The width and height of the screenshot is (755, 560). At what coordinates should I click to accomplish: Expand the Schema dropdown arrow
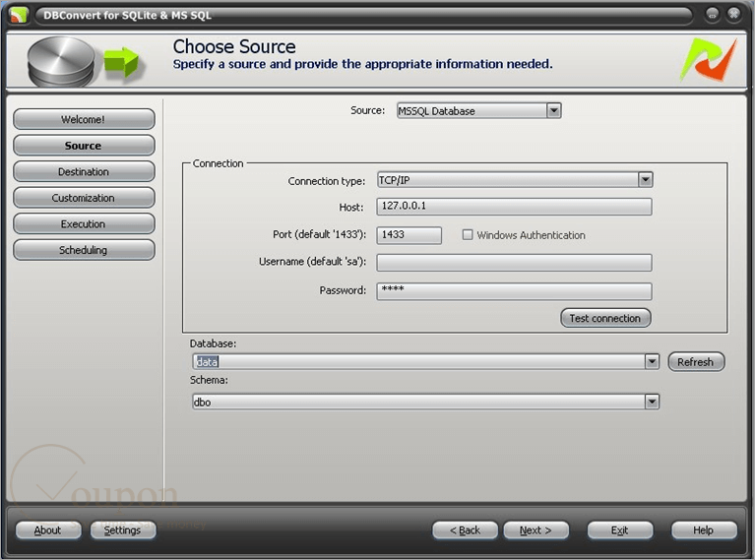[652, 402]
